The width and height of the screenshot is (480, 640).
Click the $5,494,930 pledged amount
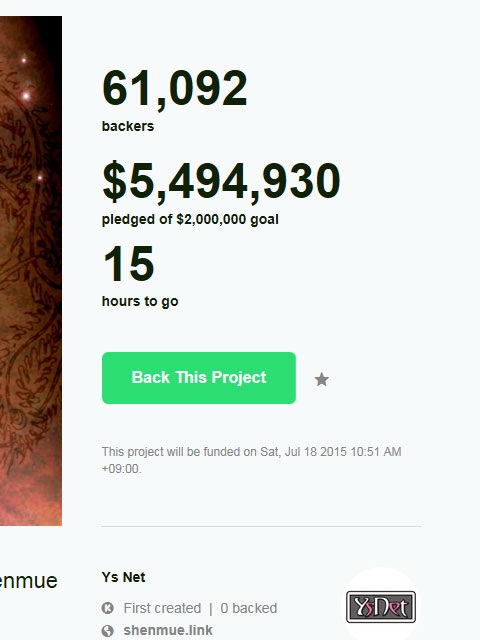[x=221, y=181]
